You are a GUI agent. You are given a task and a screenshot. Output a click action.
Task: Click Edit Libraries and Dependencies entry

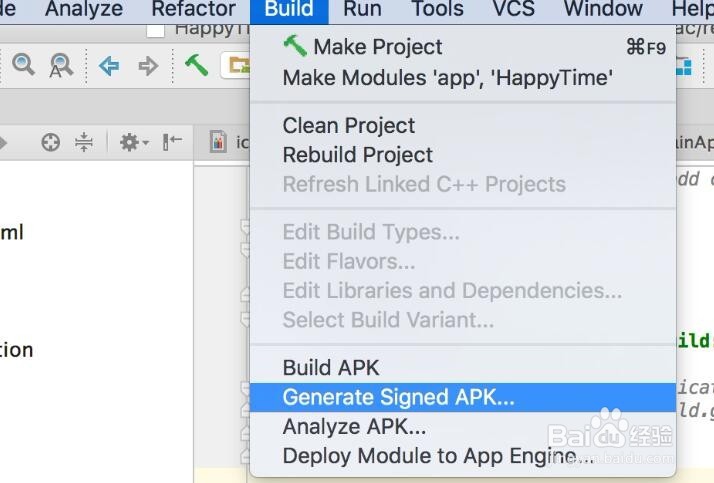463,290
